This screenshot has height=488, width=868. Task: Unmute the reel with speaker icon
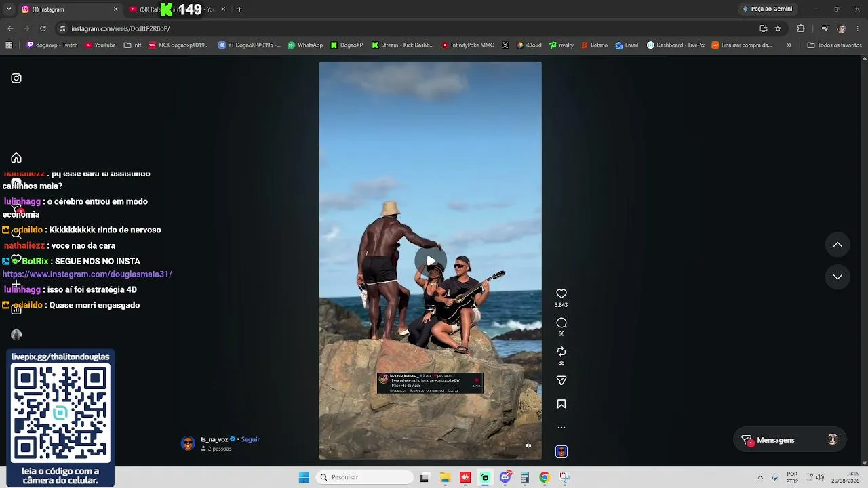point(528,446)
